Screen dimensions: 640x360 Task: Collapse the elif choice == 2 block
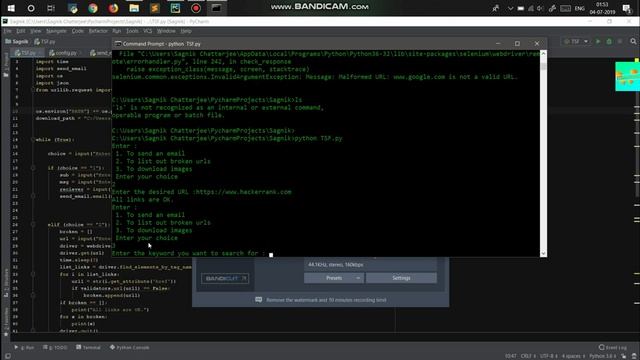[33, 224]
